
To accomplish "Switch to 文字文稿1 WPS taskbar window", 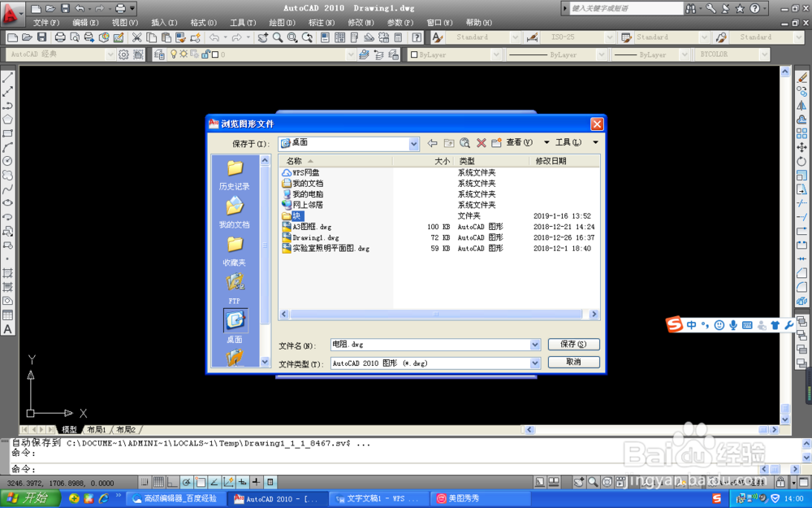I will tap(378, 499).
